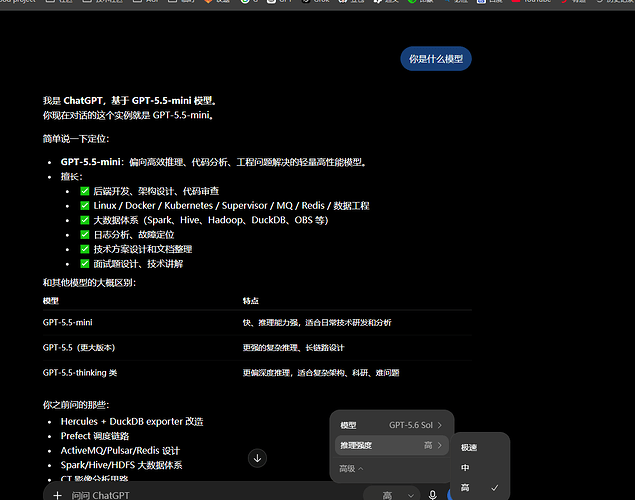The height and width of the screenshot is (500, 635).
Task: Click the text 你之前问的那些：
Action: 76,405
